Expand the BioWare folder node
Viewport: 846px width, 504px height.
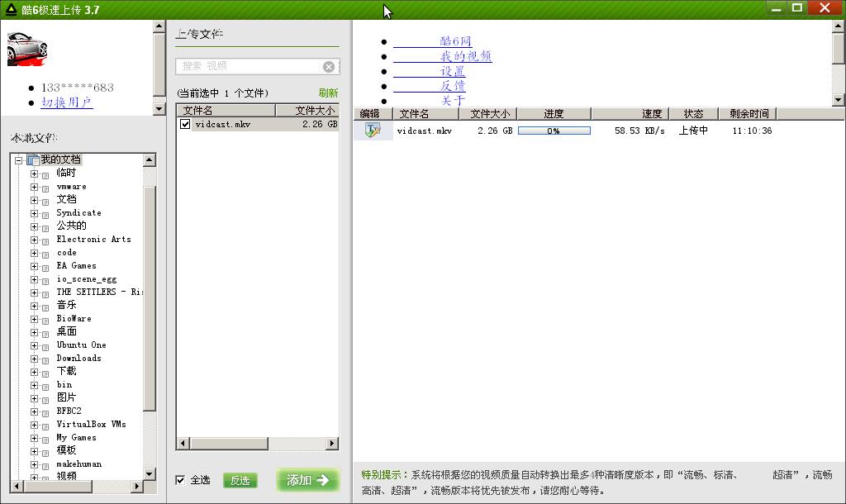point(34,319)
